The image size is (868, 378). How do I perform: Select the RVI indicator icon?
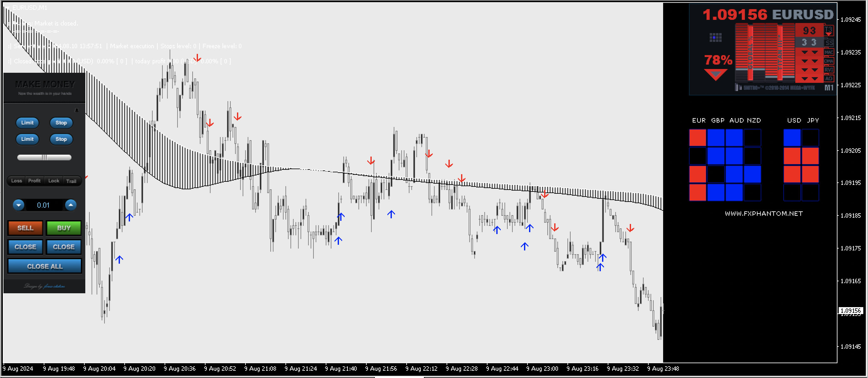pos(829,70)
